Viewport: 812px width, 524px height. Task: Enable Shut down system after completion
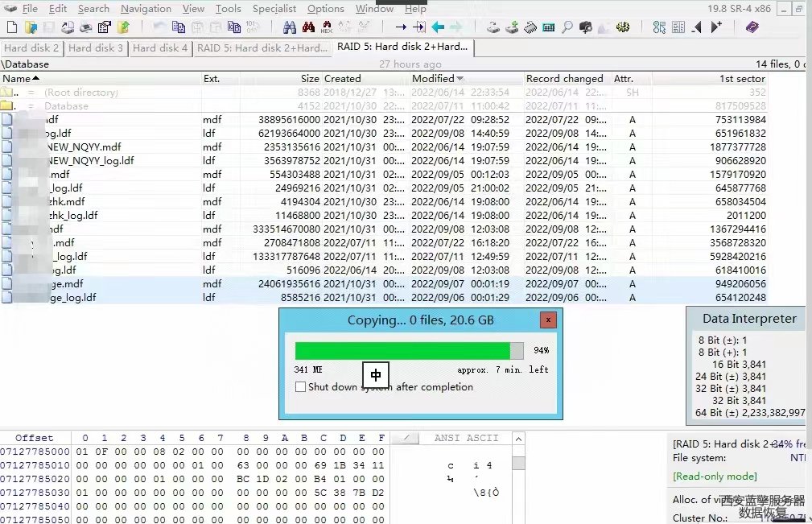(x=301, y=387)
